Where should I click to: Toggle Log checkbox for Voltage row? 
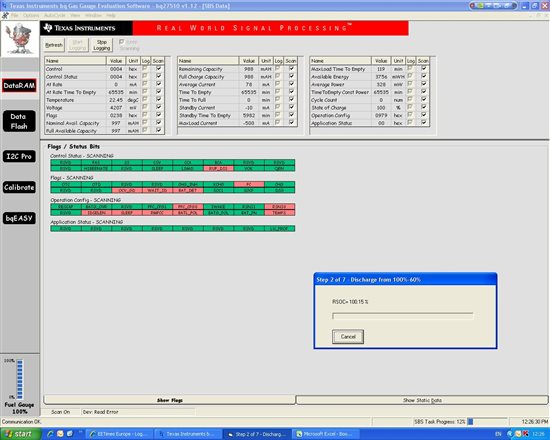pyautogui.click(x=145, y=107)
